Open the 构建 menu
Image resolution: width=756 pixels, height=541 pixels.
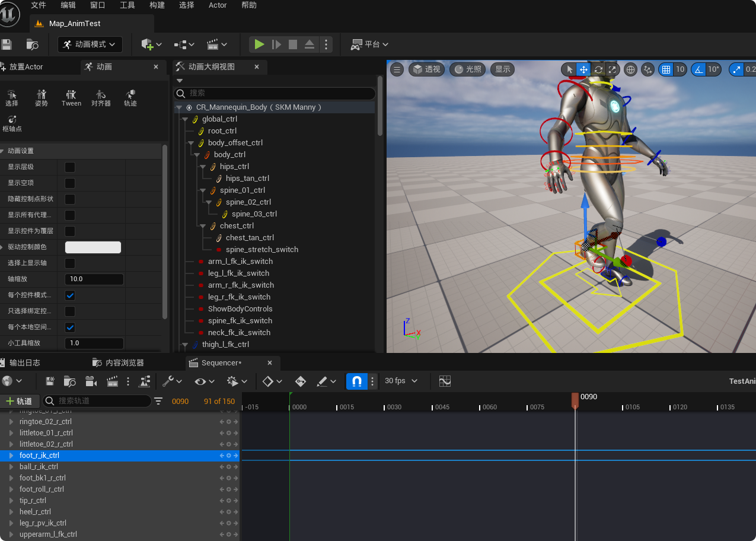157,5
